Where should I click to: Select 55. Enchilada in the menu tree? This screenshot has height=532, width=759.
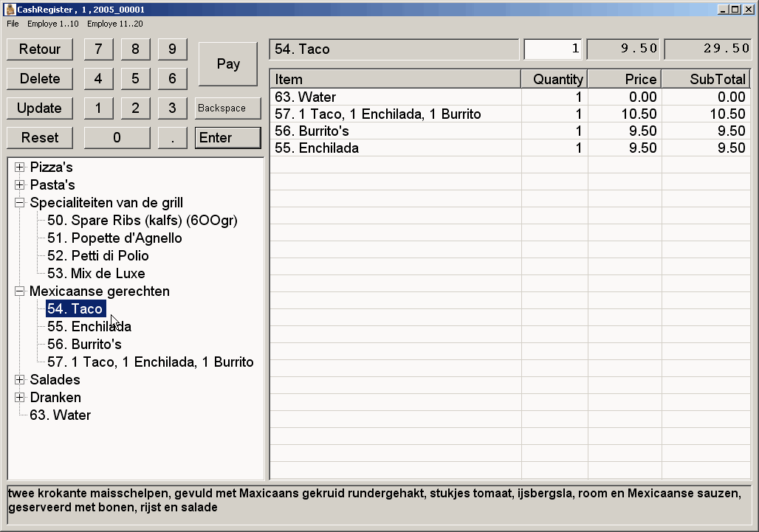tap(89, 326)
